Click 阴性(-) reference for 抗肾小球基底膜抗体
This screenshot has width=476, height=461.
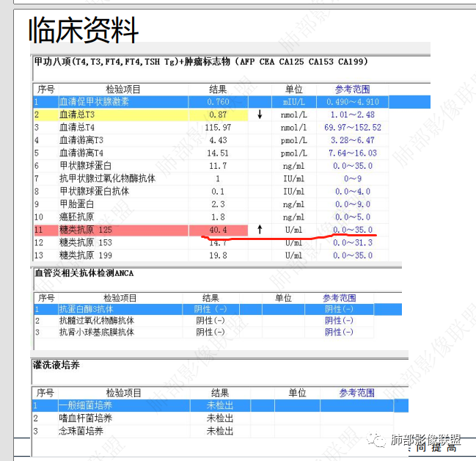[x=339, y=332]
